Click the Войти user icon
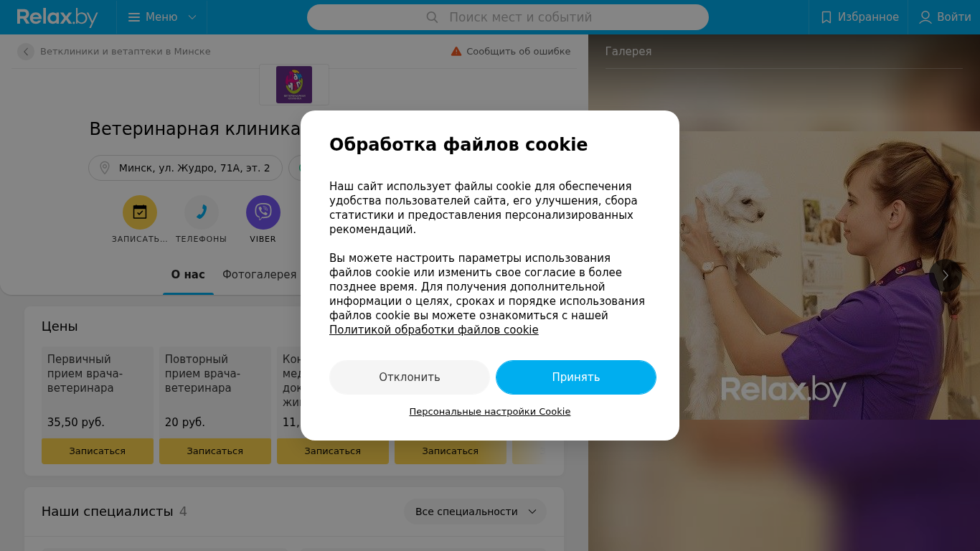Viewport: 980px width, 551px height. tap(925, 17)
